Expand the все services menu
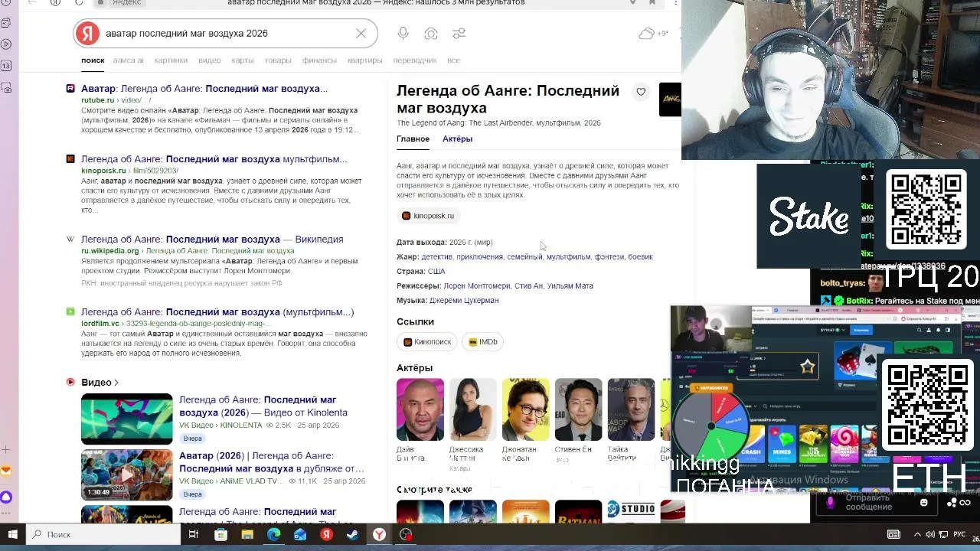 coord(453,60)
